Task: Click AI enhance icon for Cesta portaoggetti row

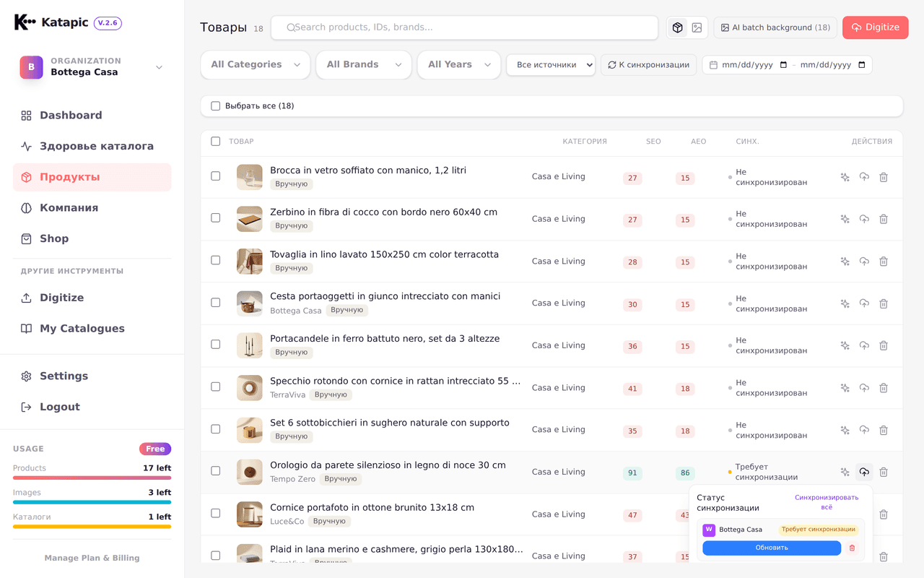Action: 845,303
